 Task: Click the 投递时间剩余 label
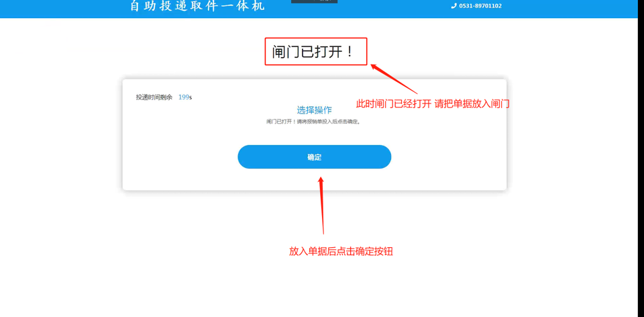coord(154,97)
